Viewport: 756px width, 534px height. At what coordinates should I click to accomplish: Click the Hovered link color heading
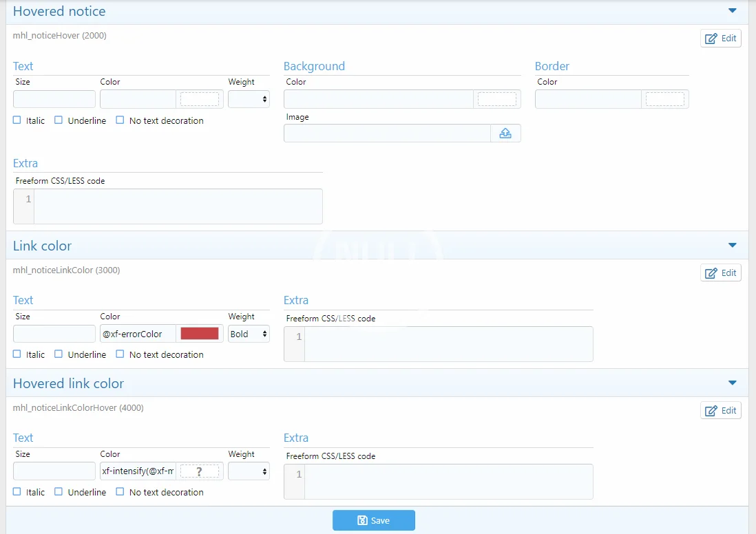coord(69,383)
